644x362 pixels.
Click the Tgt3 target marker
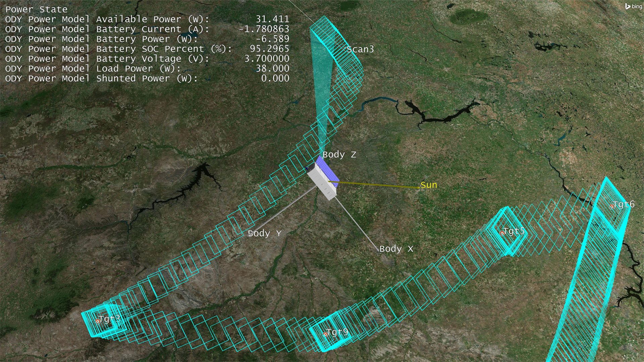98,321
